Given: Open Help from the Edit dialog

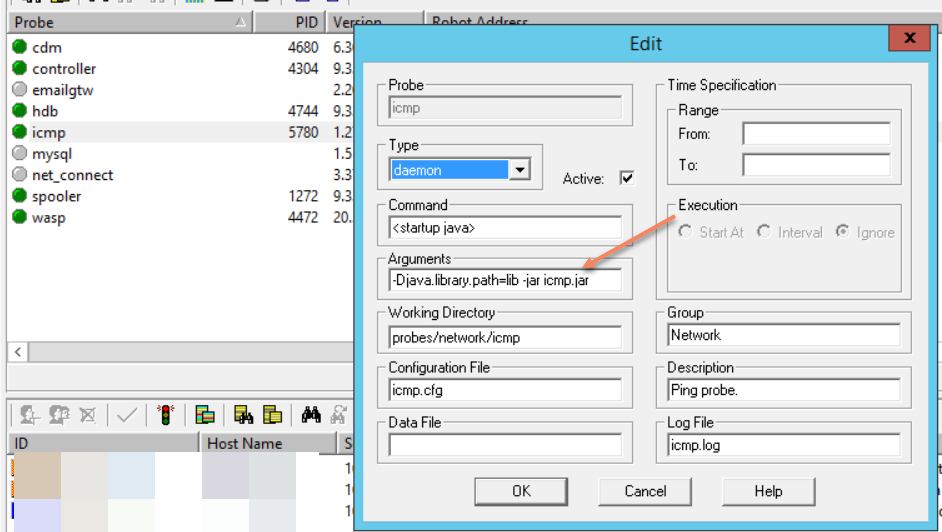Looking at the screenshot, I should pyautogui.click(x=768, y=492).
